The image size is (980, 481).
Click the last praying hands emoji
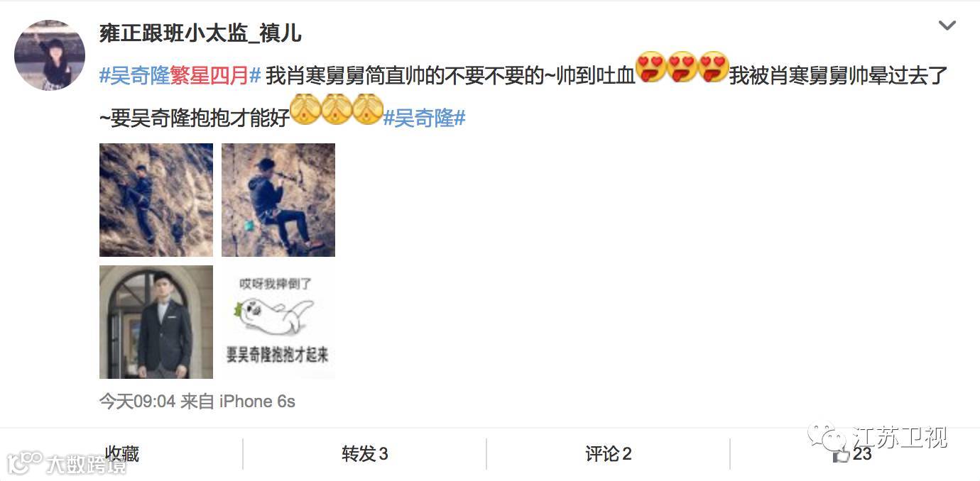(x=368, y=111)
